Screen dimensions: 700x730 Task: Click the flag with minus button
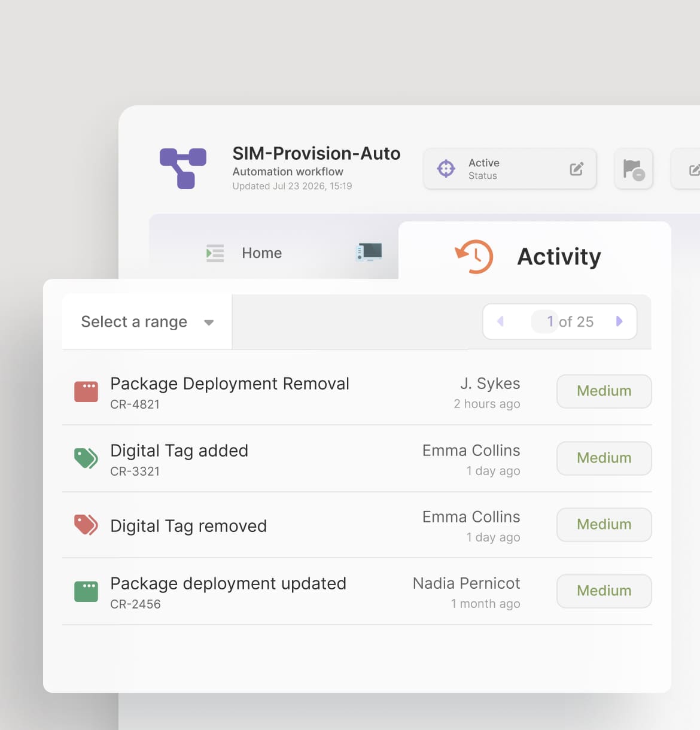pyautogui.click(x=634, y=169)
